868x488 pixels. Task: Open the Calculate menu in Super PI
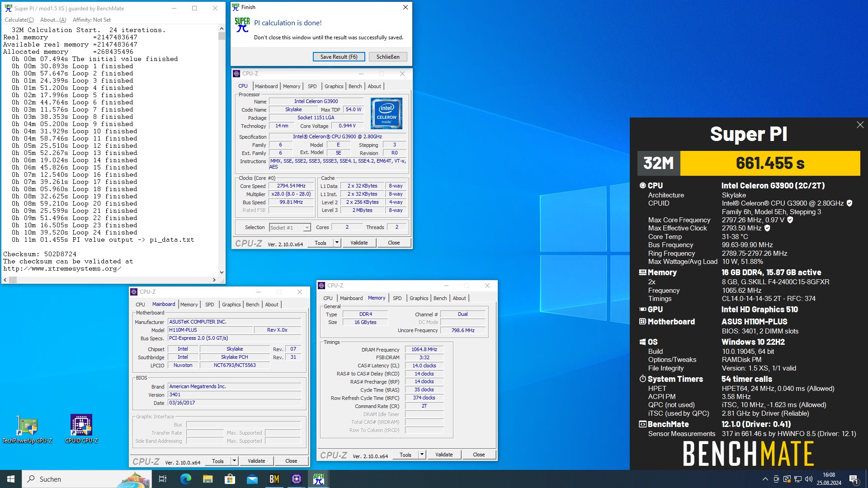coord(19,20)
